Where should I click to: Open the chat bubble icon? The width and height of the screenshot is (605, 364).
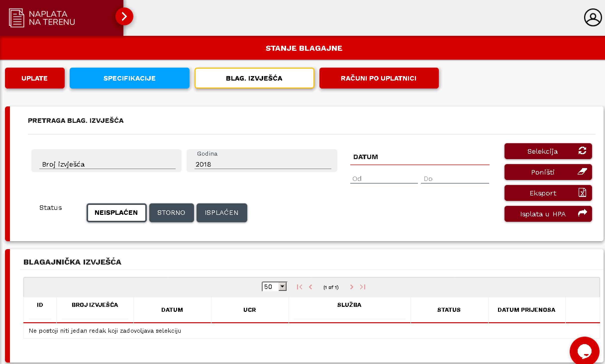(584, 351)
